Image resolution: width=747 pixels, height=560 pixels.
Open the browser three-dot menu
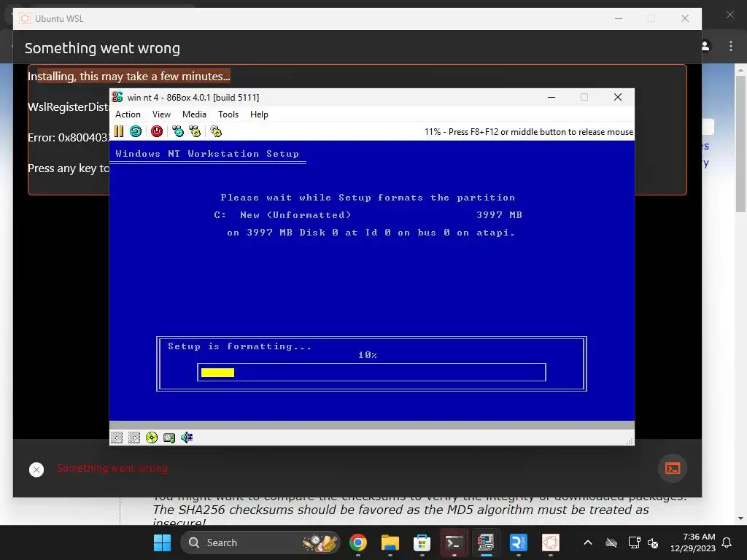pyautogui.click(x=731, y=46)
